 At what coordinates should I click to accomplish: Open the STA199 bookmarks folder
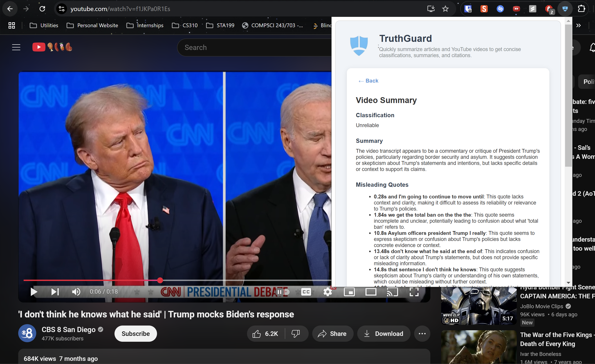[x=220, y=25]
